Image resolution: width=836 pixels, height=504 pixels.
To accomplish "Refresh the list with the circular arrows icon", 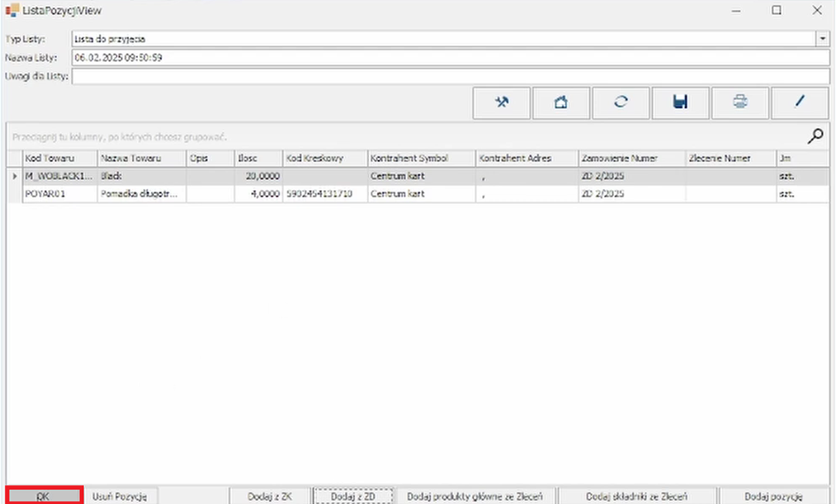I will 620,103.
